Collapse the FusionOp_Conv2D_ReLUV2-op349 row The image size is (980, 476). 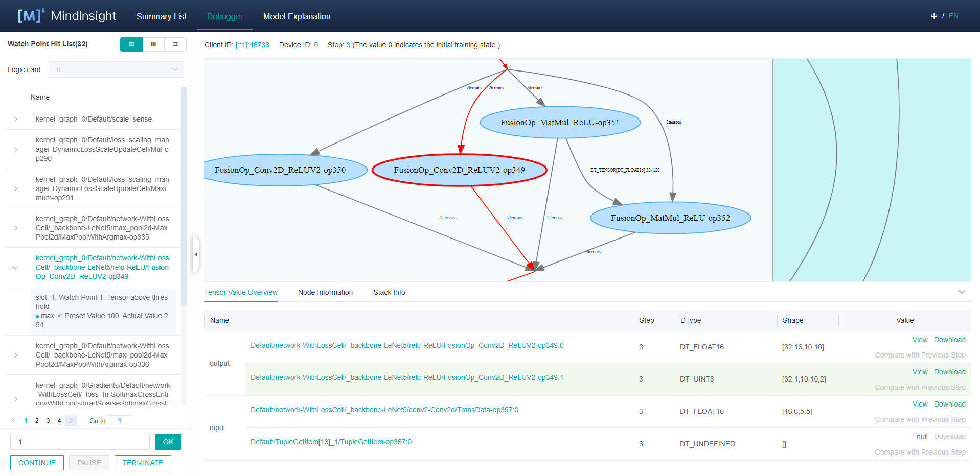[15, 267]
